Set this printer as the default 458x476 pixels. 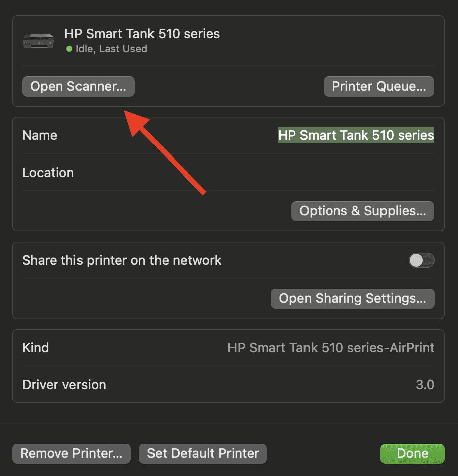(202, 453)
